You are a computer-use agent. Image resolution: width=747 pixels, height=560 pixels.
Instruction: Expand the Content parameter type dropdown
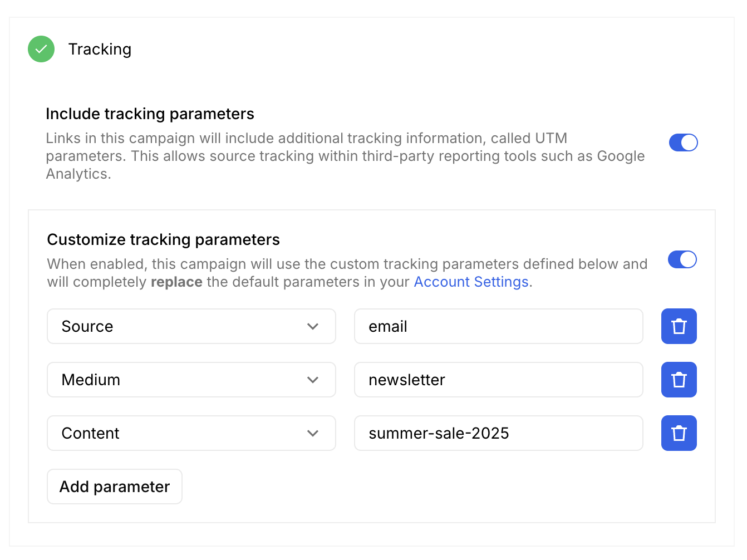pyautogui.click(x=191, y=433)
